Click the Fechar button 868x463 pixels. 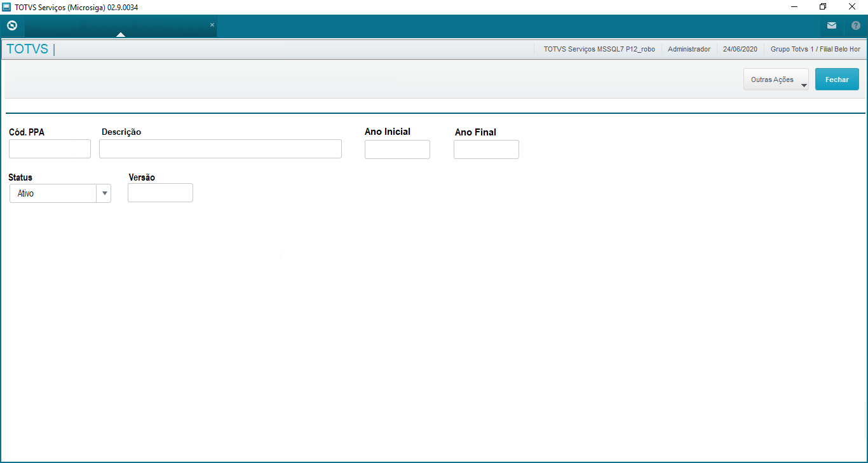click(837, 79)
